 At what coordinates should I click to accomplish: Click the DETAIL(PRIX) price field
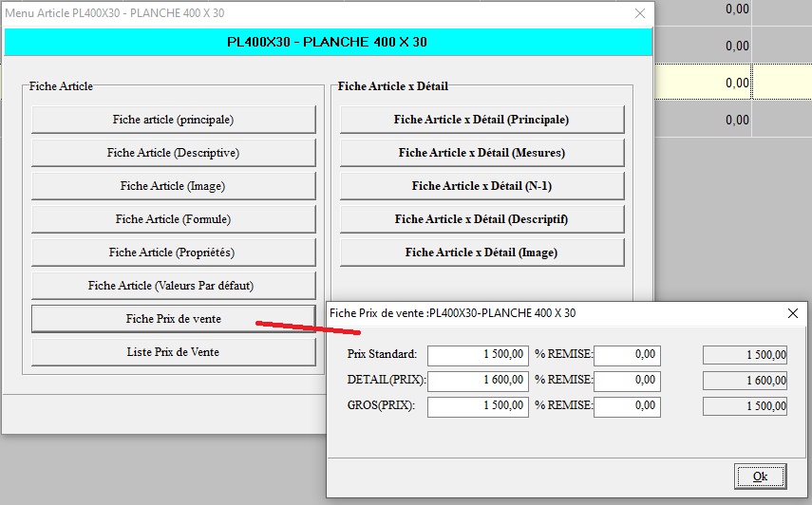[478, 381]
